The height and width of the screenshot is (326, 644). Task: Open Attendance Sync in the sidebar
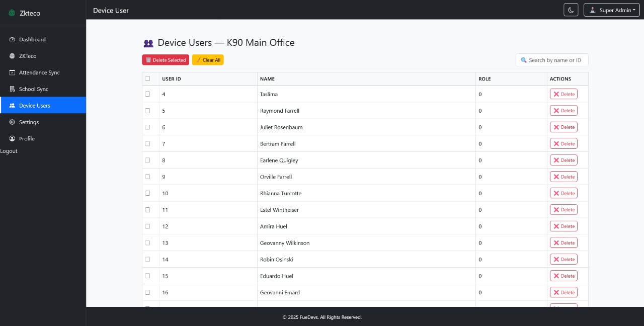tap(39, 72)
